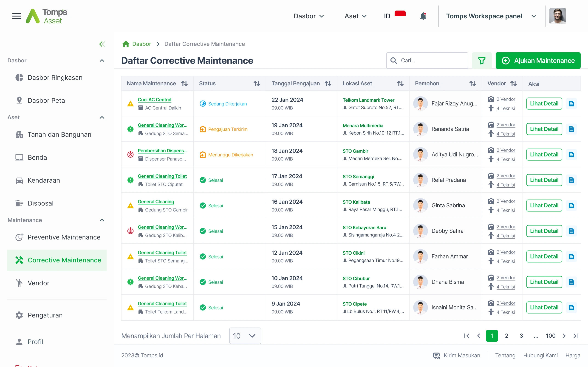Open the hamburger navigation menu
Image resolution: width=588 pixels, height=367 pixels.
(16, 16)
